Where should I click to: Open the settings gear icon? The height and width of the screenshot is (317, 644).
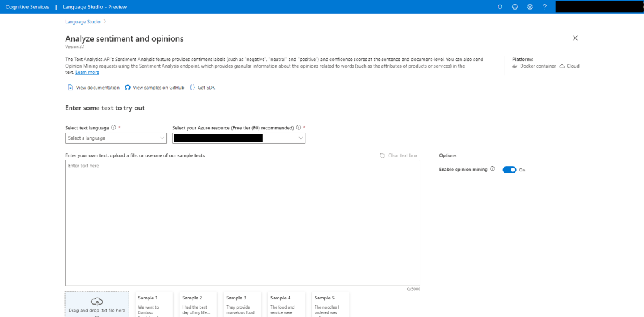point(530,7)
